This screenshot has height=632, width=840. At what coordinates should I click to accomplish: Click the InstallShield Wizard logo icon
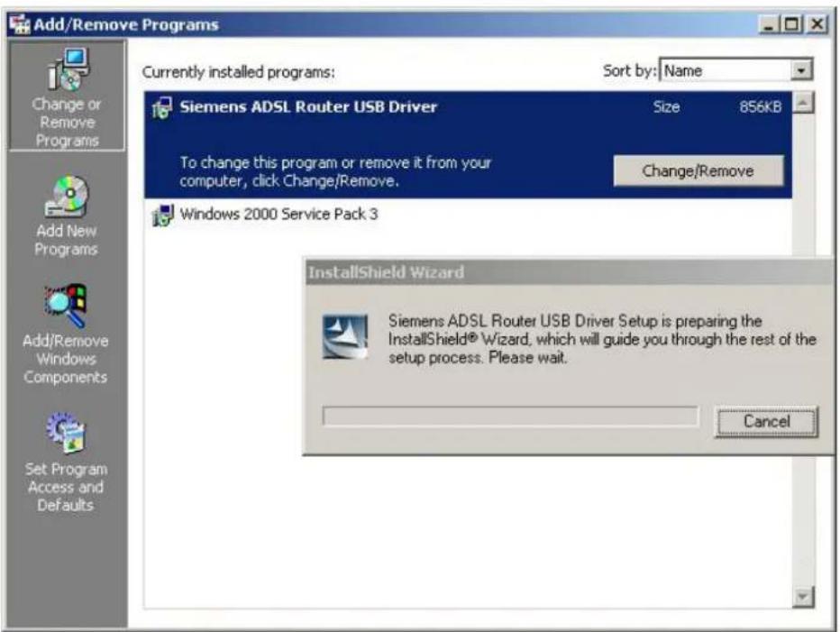click(345, 336)
